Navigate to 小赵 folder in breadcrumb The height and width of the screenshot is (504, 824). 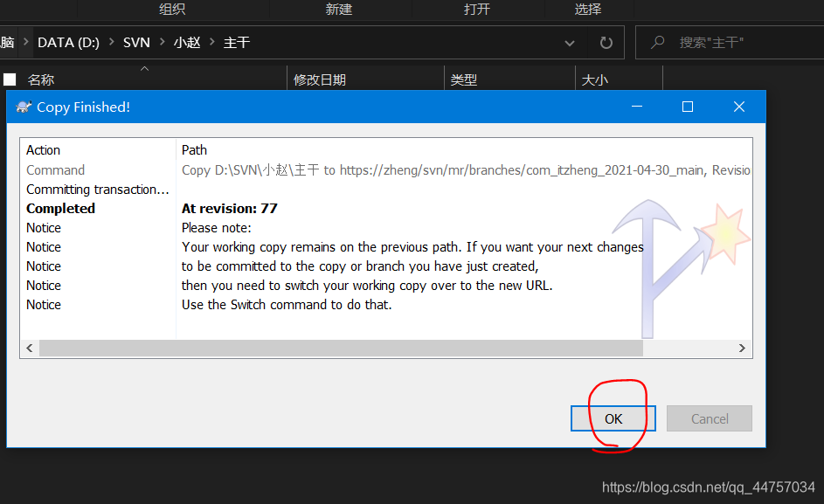tap(187, 43)
